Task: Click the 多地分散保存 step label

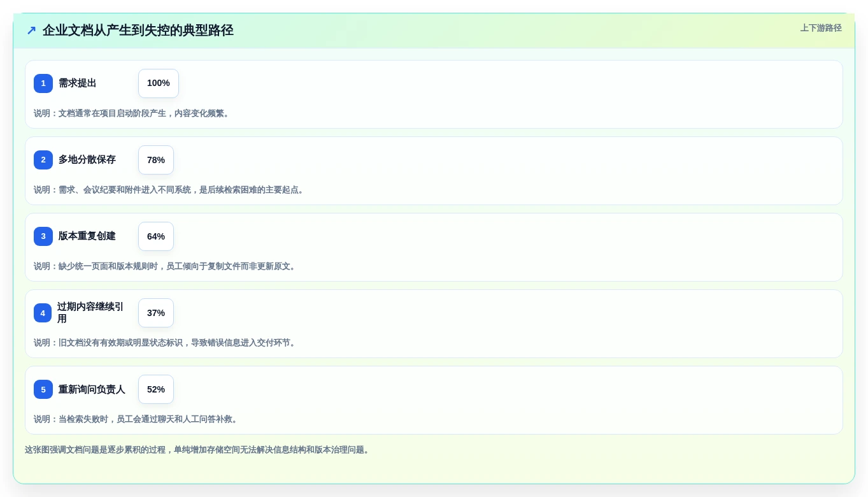Action: 87,160
